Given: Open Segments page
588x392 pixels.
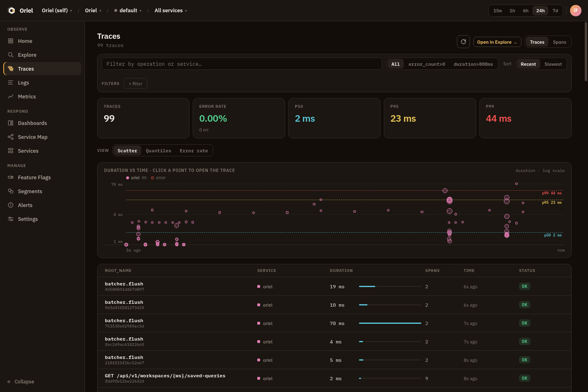Looking at the screenshot, I should tap(42, 191).
